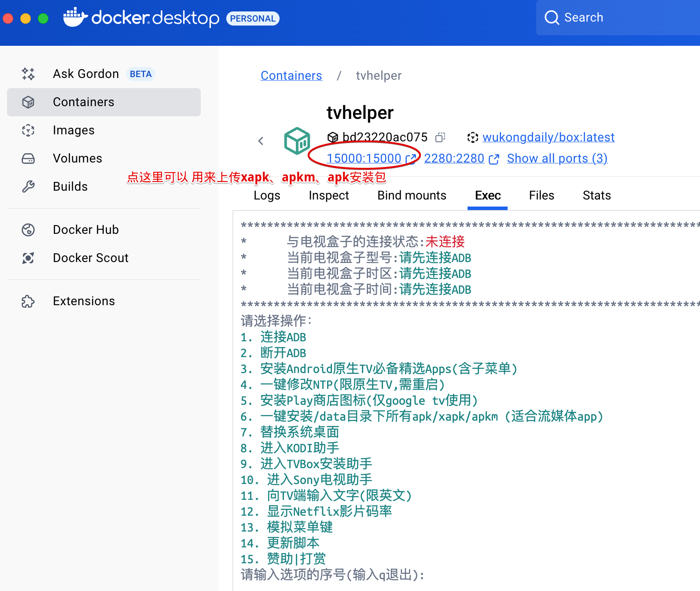This screenshot has height=591, width=700.
Task: Click terminal option 8. 进入KODI助手
Action: click(x=290, y=448)
